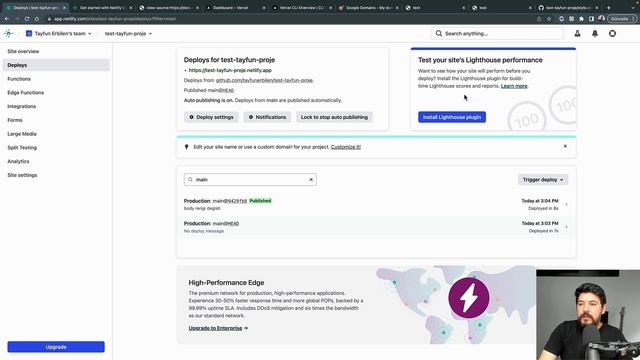Open the Netlify Labs flask icon

pos(577,33)
